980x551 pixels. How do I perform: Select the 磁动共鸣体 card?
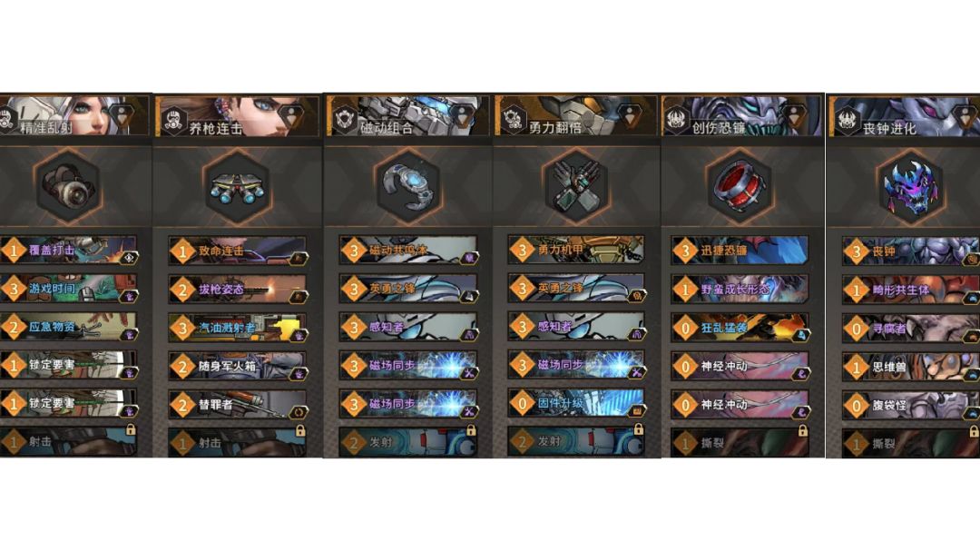tap(408, 251)
